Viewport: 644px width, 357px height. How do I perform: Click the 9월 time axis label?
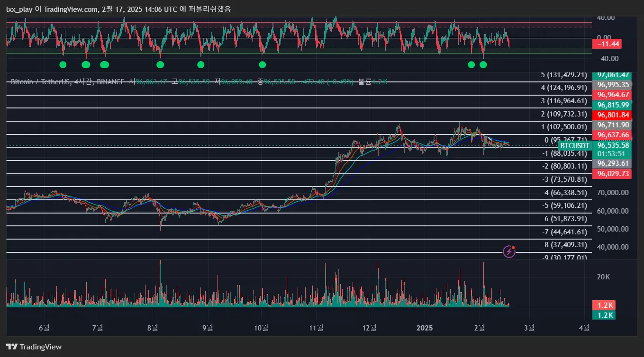click(208, 327)
